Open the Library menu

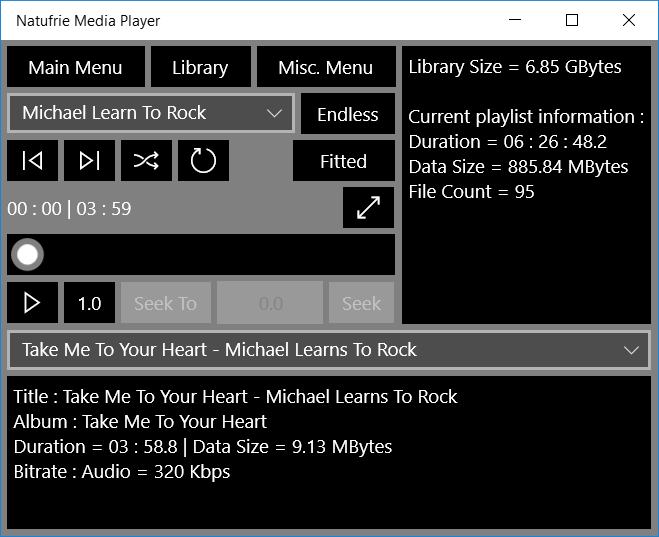[x=200, y=67]
